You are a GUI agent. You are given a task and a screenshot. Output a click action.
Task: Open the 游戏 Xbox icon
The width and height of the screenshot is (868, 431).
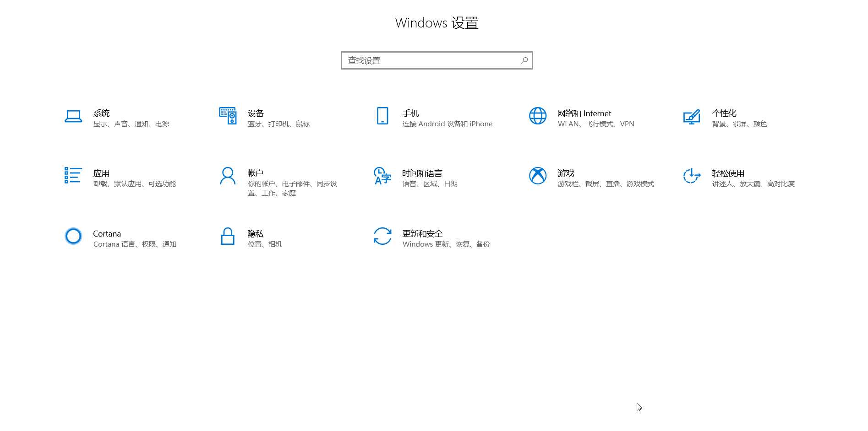click(538, 176)
